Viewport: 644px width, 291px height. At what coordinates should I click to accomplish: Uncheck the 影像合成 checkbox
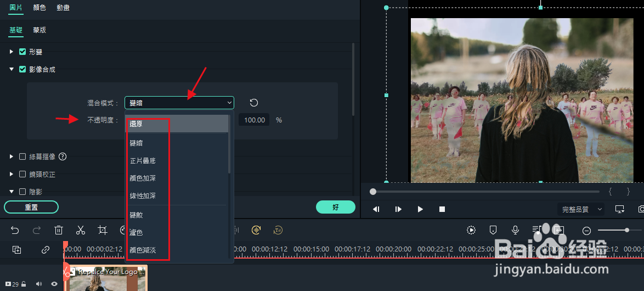click(22, 70)
